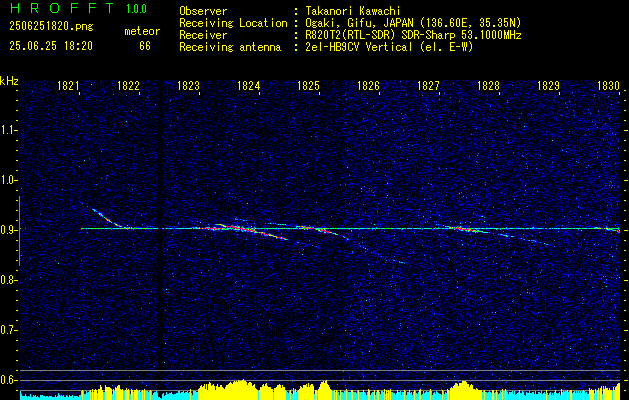Click the 1821 time axis marker
629x400 pixels.
[x=69, y=86]
